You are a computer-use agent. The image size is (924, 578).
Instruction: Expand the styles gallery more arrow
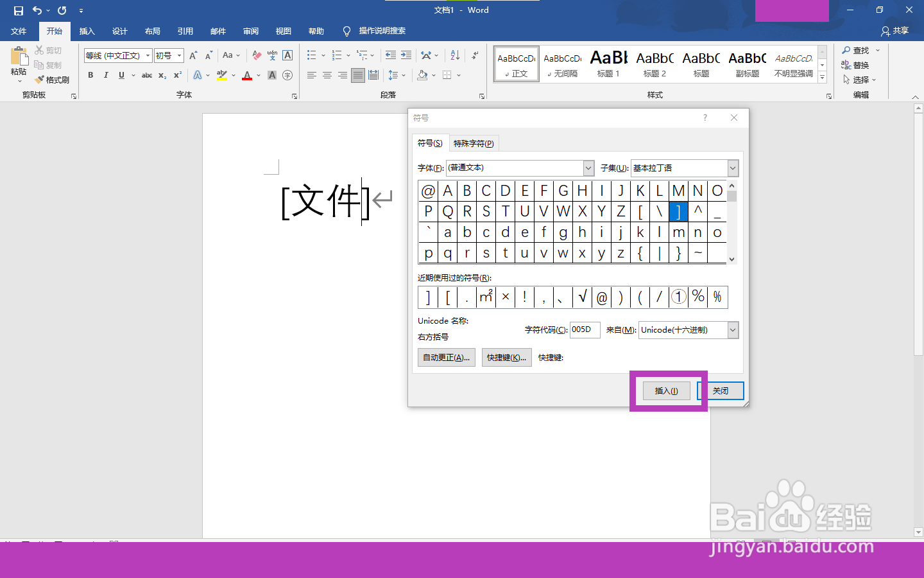(x=822, y=78)
